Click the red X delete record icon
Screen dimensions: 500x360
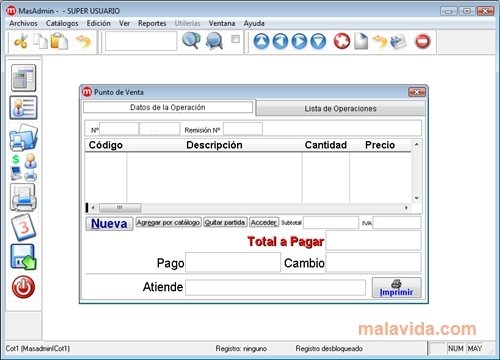(342, 42)
